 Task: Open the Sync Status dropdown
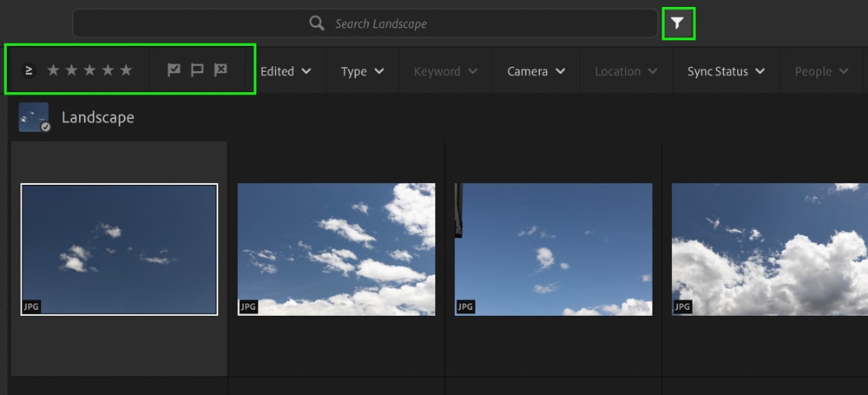click(727, 71)
